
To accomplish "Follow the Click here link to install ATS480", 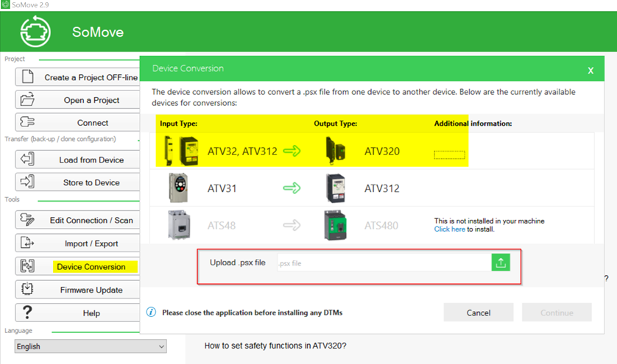I will (x=449, y=229).
